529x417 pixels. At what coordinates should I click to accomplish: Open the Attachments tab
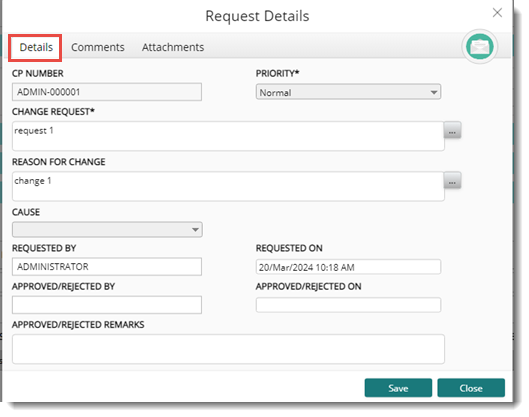pyautogui.click(x=173, y=47)
